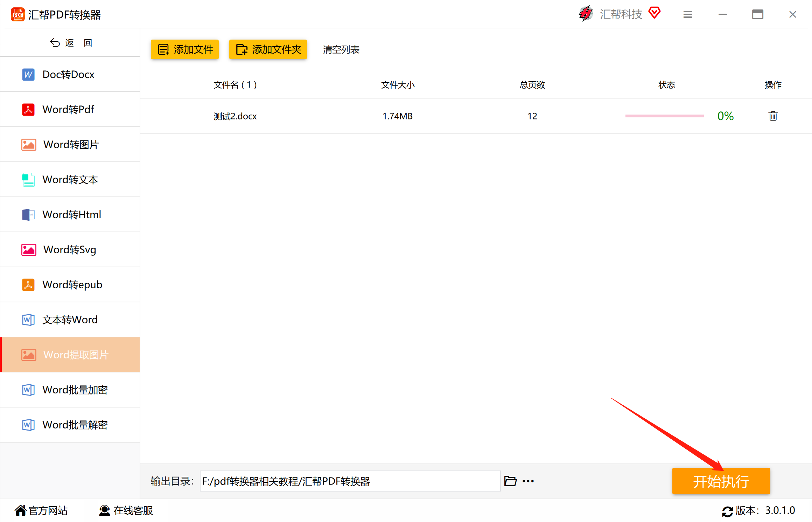Delete 测试2.docx with the trash icon
Screen dimensions: 812x522
click(x=773, y=116)
